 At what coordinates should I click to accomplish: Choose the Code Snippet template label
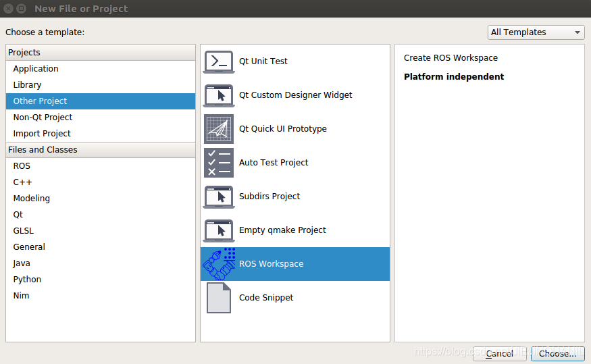(266, 298)
